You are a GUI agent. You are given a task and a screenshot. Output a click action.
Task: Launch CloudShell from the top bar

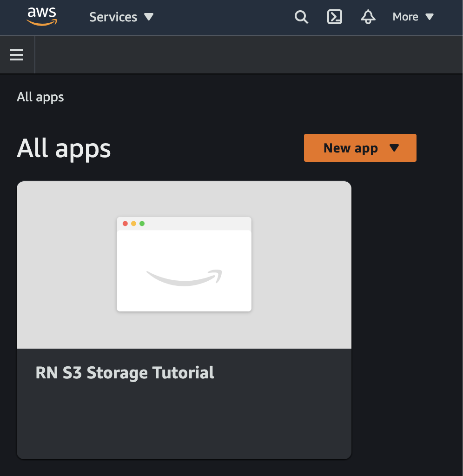click(x=334, y=17)
